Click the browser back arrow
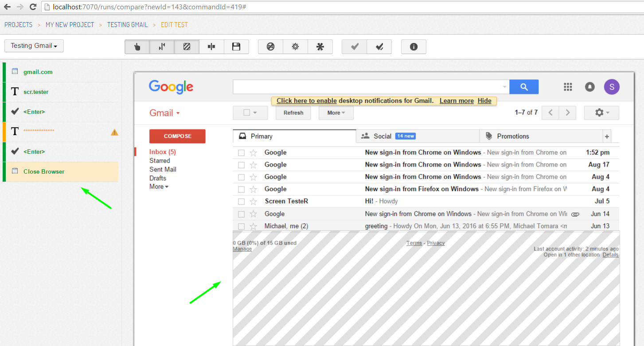644x346 pixels. coord(8,7)
